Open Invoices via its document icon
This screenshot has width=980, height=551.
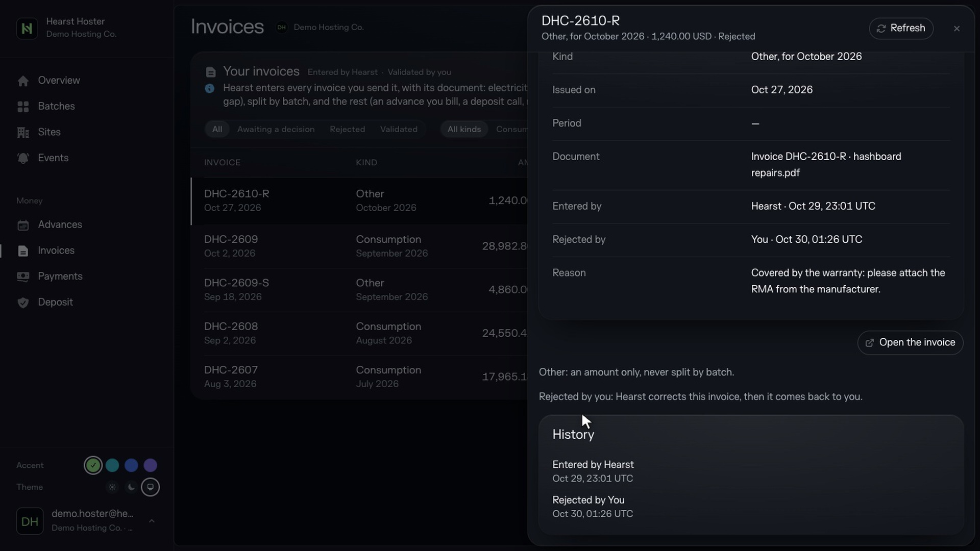23,251
